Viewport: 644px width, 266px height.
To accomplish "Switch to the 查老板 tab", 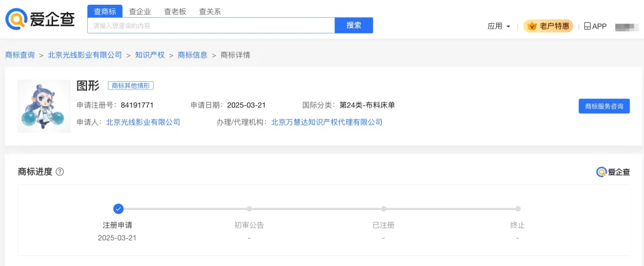I will 175,11.
